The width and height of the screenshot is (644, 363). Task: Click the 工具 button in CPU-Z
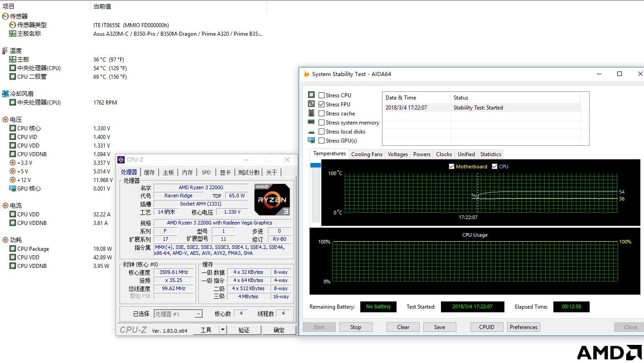tap(206, 330)
